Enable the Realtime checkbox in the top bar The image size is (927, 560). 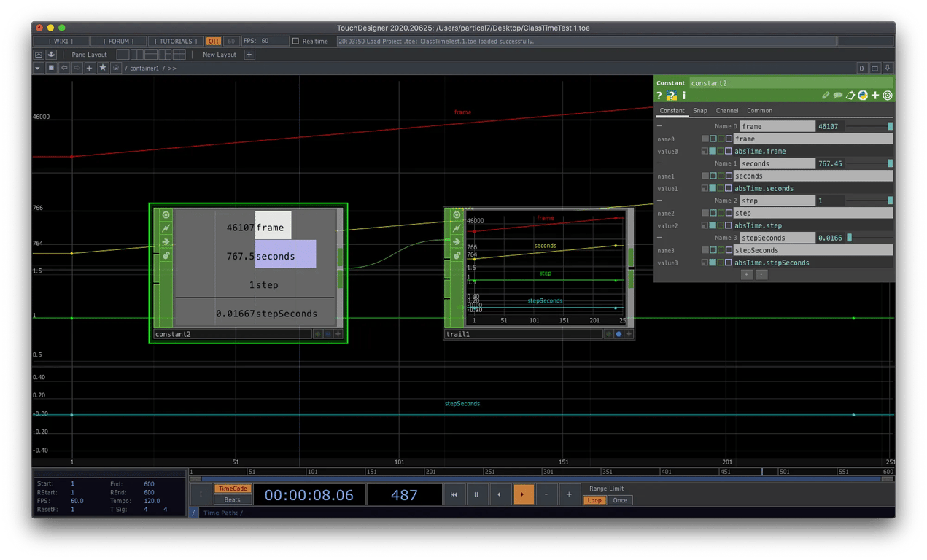point(297,41)
